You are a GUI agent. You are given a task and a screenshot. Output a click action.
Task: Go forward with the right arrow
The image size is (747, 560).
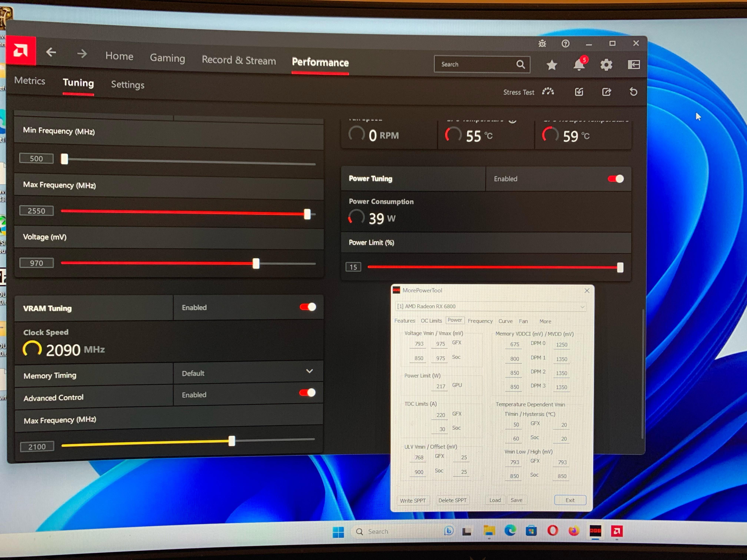pyautogui.click(x=82, y=54)
